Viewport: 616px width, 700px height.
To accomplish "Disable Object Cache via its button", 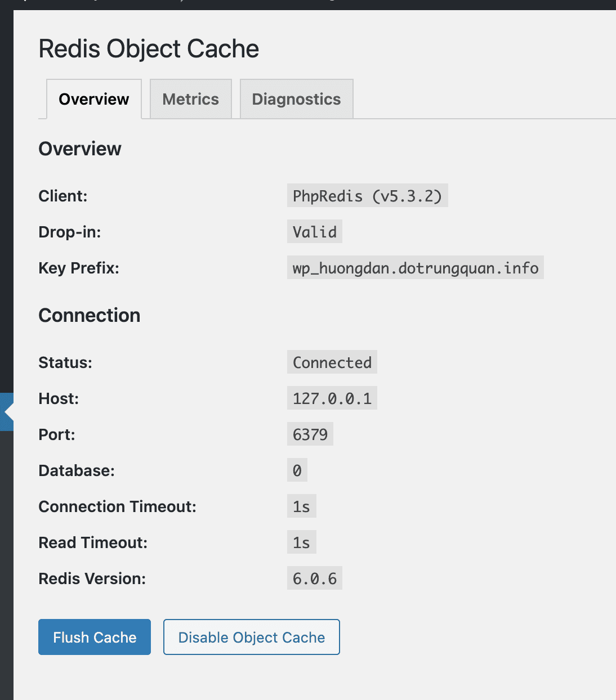I will coord(251,637).
